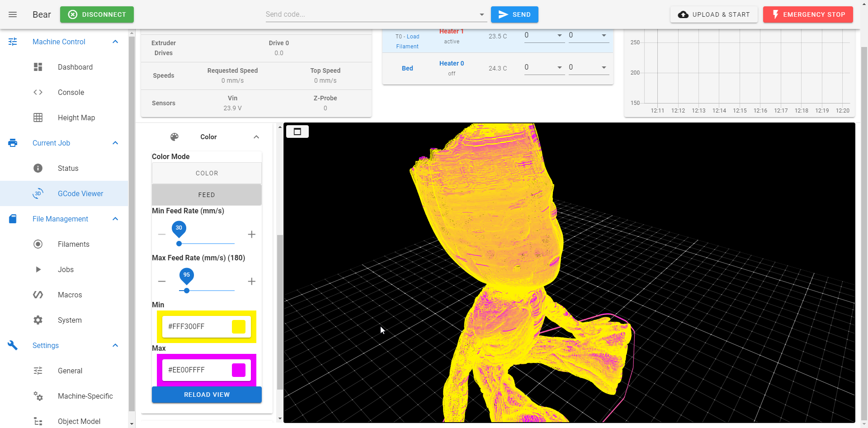The height and width of the screenshot is (428, 868).
Task: Open Bed active temperature dropdown
Action: click(x=560, y=67)
